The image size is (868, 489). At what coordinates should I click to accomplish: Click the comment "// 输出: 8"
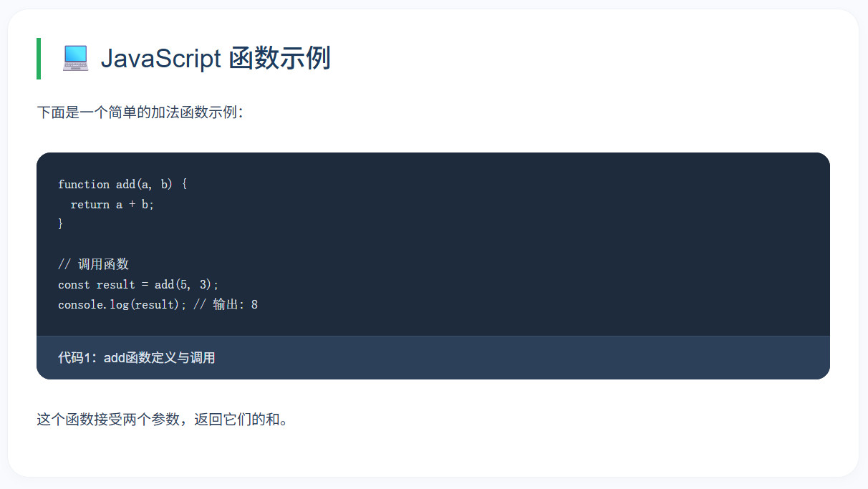226,304
